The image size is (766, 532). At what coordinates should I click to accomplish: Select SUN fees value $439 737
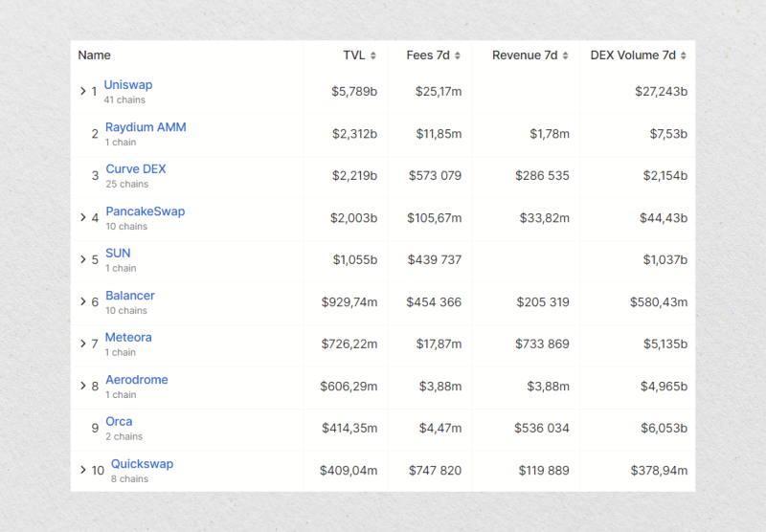435,259
